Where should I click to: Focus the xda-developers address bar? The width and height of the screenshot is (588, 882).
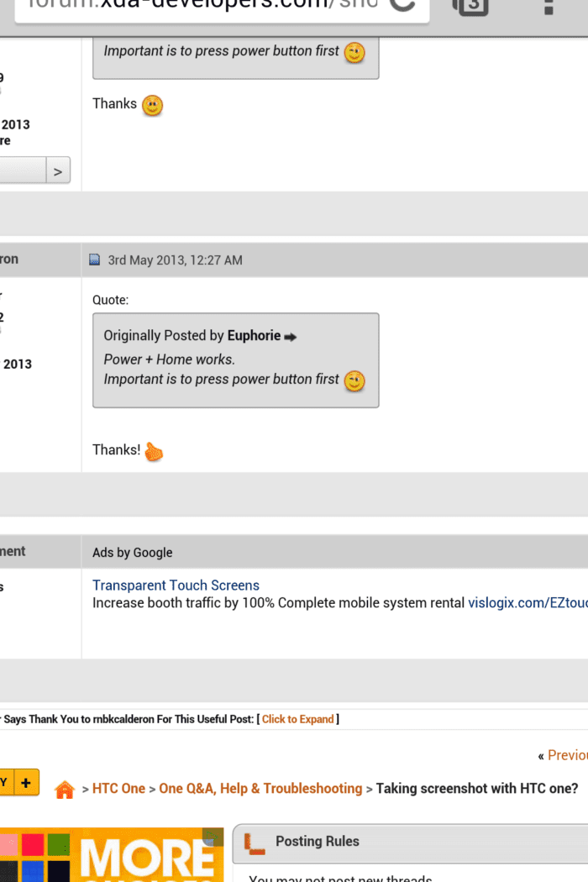tap(202, 7)
